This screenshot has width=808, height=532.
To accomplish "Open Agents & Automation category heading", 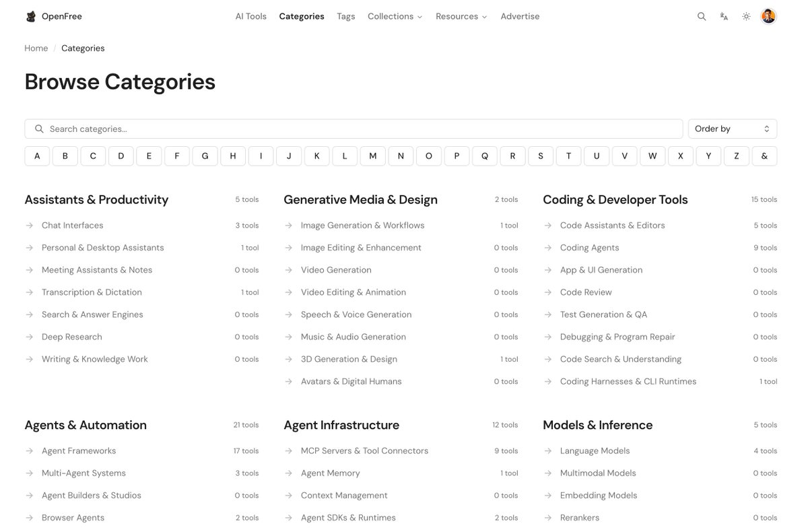I will (86, 426).
